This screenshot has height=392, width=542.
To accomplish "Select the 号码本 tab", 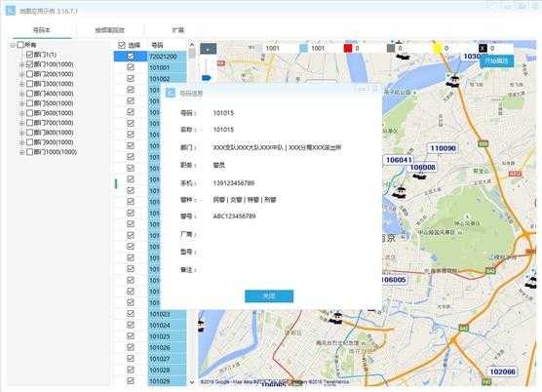I will pyautogui.click(x=42, y=30).
